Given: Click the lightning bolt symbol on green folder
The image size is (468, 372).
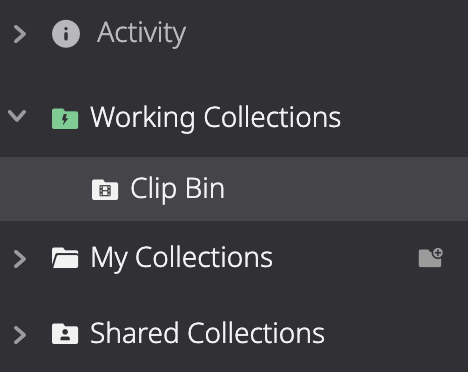Looking at the screenshot, I should pyautogui.click(x=65, y=119).
